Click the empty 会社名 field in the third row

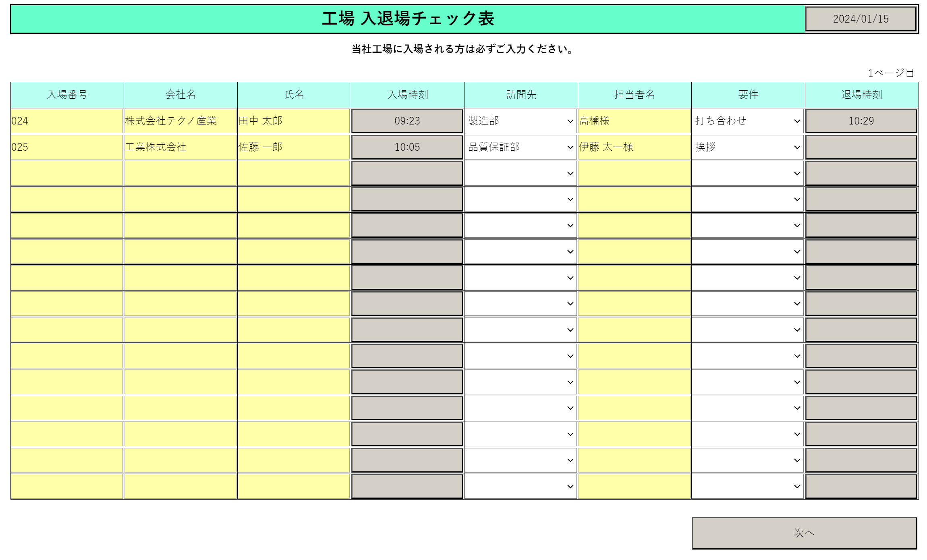tap(180, 173)
